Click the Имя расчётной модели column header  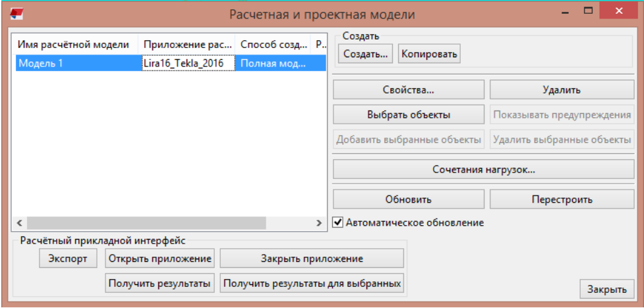tap(73, 45)
